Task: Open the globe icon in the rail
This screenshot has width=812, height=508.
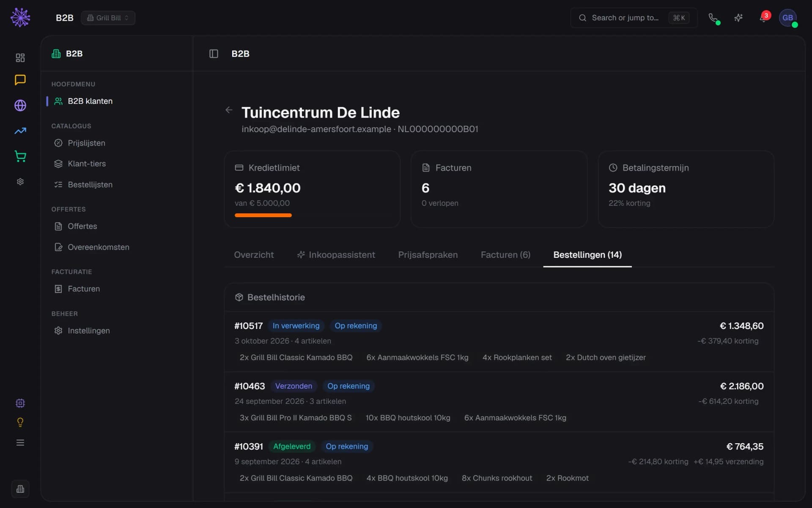Action: pos(20,105)
